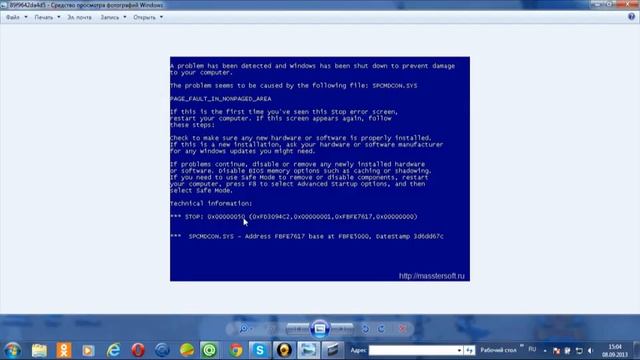Click the Эл. почта menu item
This screenshot has height=360, width=640.
pos(79,17)
